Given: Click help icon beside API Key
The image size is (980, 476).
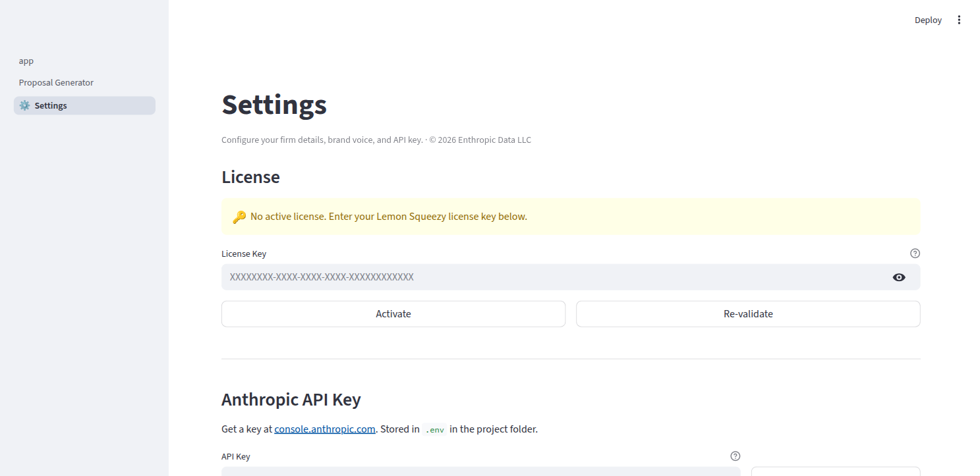Looking at the screenshot, I should (x=735, y=456).
